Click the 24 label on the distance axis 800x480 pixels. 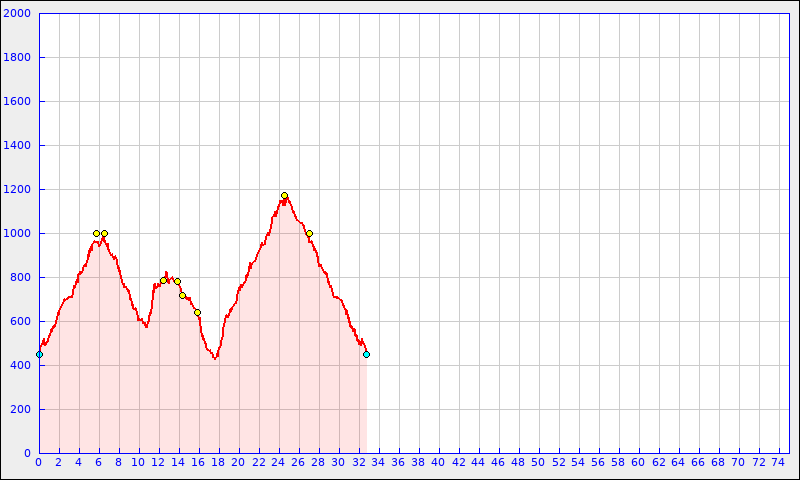pos(279,462)
